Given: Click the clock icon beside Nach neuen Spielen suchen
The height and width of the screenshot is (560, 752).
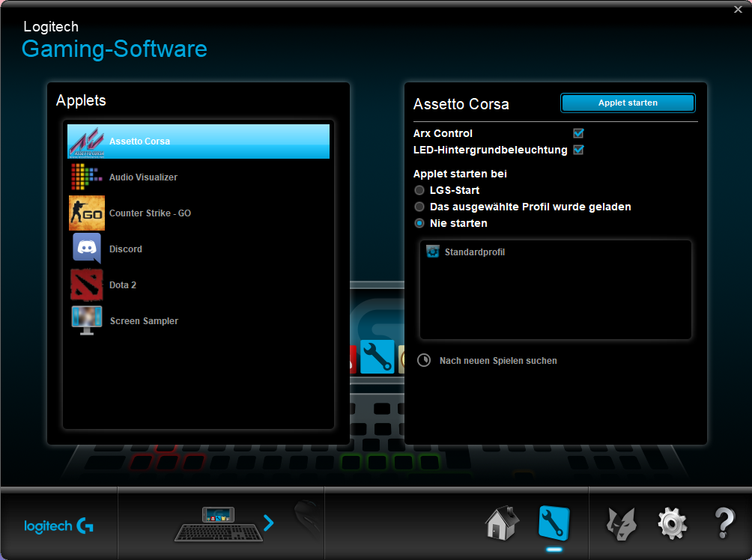Looking at the screenshot, I should tap(424, 360).
